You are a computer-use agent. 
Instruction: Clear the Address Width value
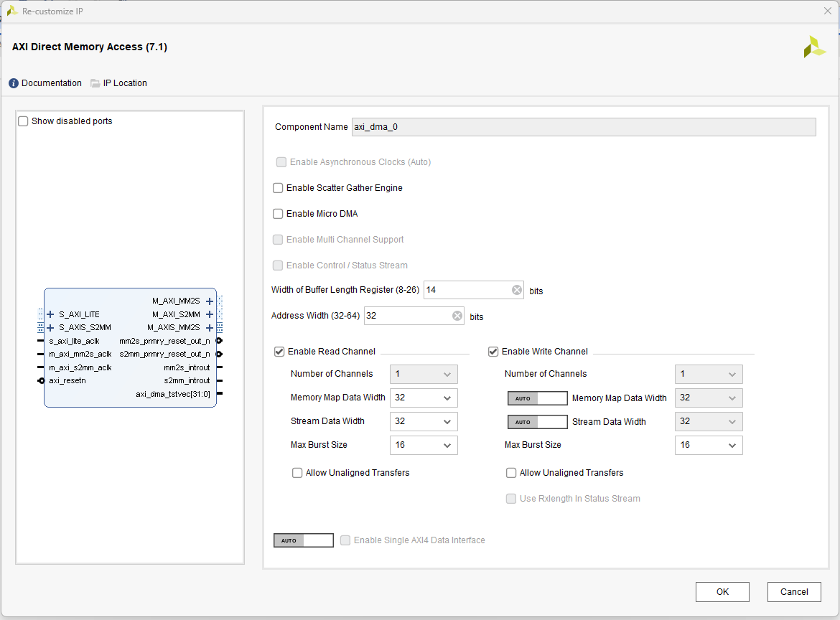[x=457, y=316]
